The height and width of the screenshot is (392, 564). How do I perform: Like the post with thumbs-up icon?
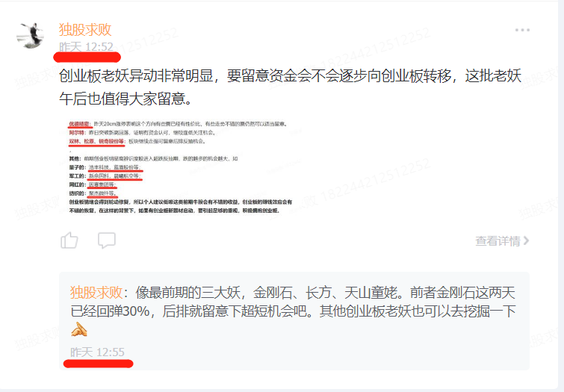tap(69, 240)
